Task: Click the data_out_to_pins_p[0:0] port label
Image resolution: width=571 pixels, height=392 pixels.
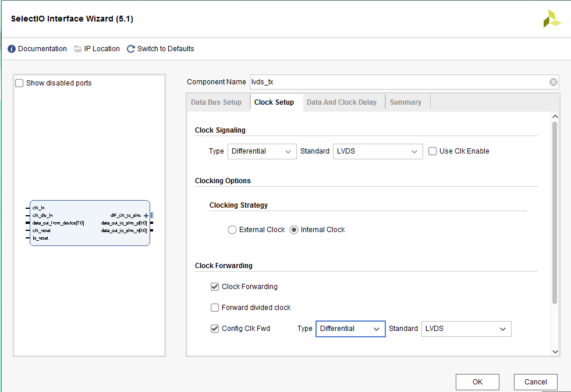Action: click(x=124, y=223)
